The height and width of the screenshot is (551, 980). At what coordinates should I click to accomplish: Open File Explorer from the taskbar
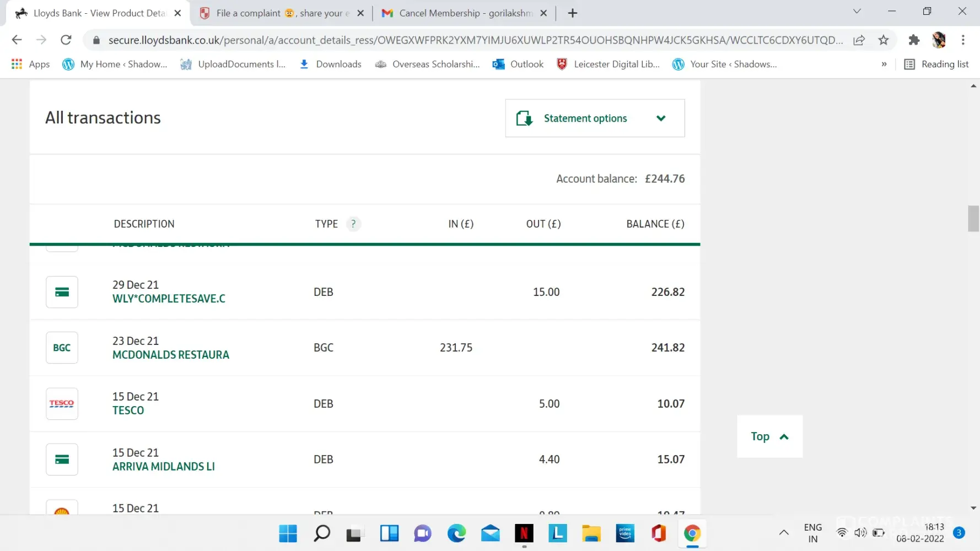point(591,533)
